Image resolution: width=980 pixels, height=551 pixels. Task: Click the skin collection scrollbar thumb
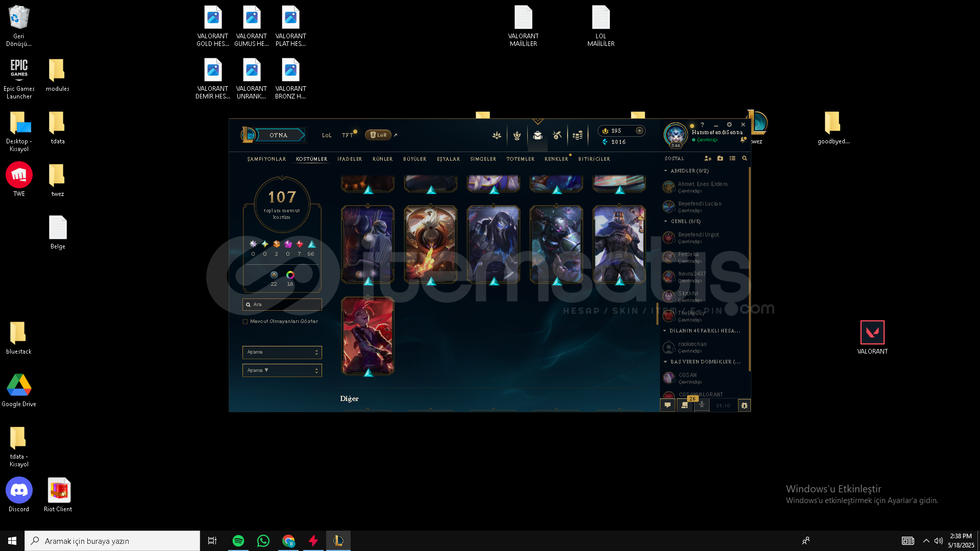click(657, 313)
